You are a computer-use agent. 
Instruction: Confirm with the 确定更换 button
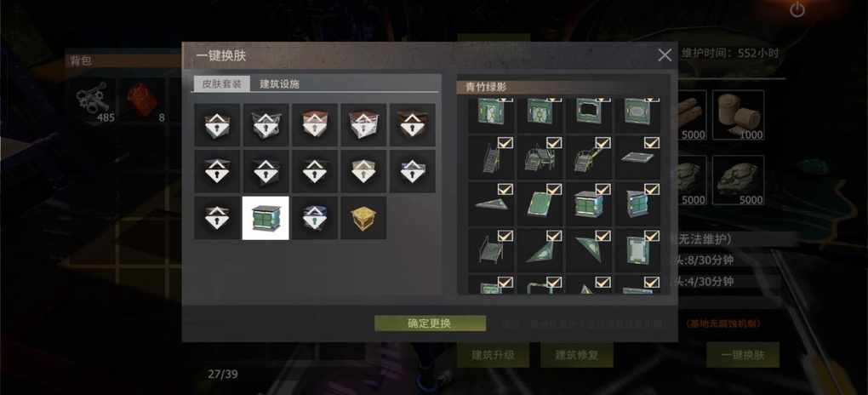click(x=430, y=323)
